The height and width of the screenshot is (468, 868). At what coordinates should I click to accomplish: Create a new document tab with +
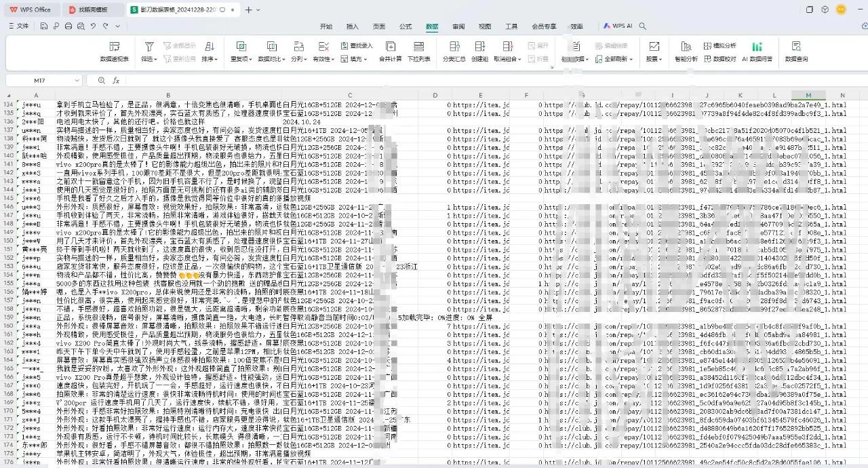(248, 9)
